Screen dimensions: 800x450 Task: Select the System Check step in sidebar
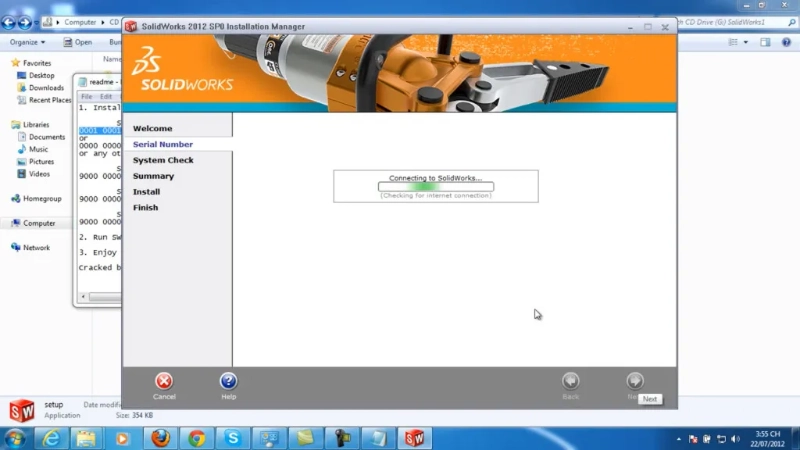coord(163,160)
